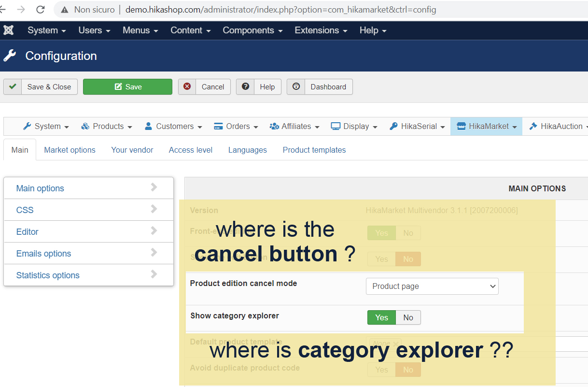Go to Main options section
The image size is (588, 387).
point(88,188)
